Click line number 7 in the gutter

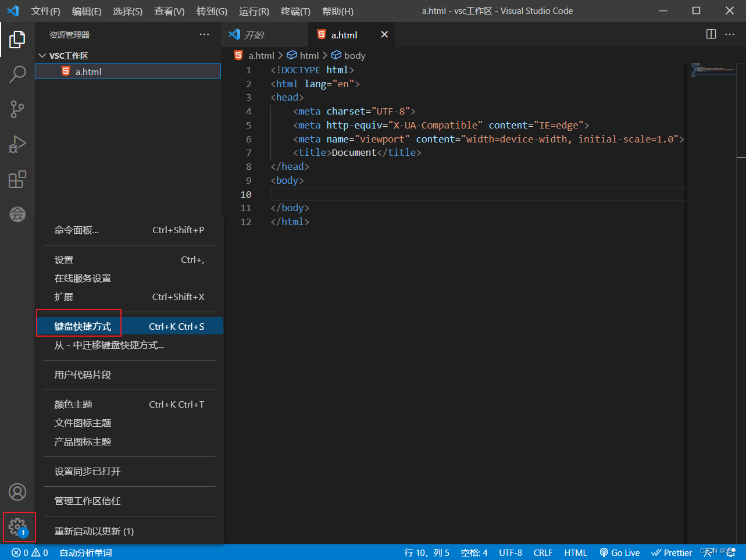(249, 152)
